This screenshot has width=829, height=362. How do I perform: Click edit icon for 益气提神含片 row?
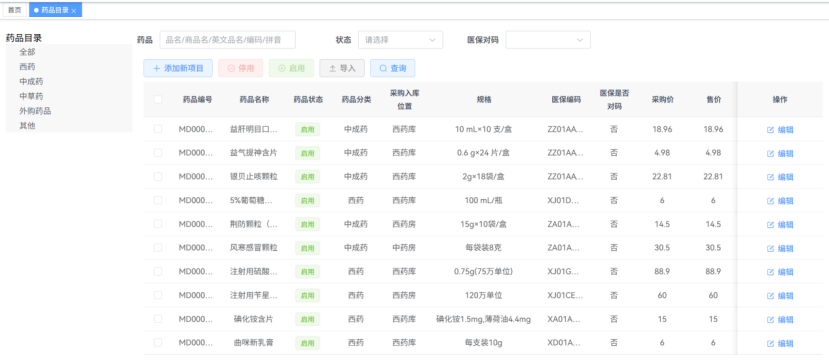click(x=770, y=154)
